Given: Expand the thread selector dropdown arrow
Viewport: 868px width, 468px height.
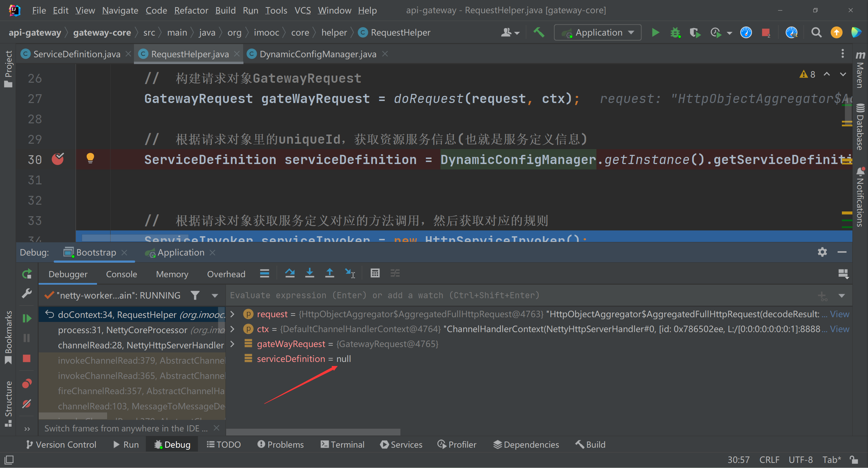Looking at the screenshot, I should [x=215, y=296].
